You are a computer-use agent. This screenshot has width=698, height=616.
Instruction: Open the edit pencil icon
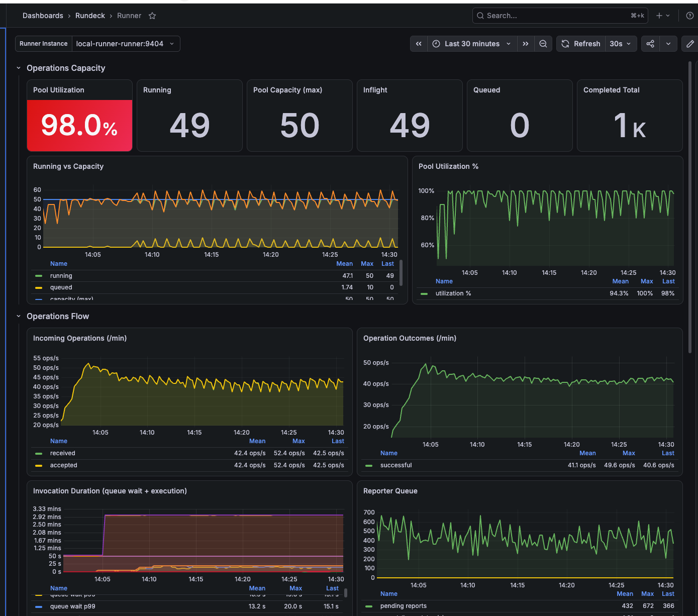pos(690,44)
